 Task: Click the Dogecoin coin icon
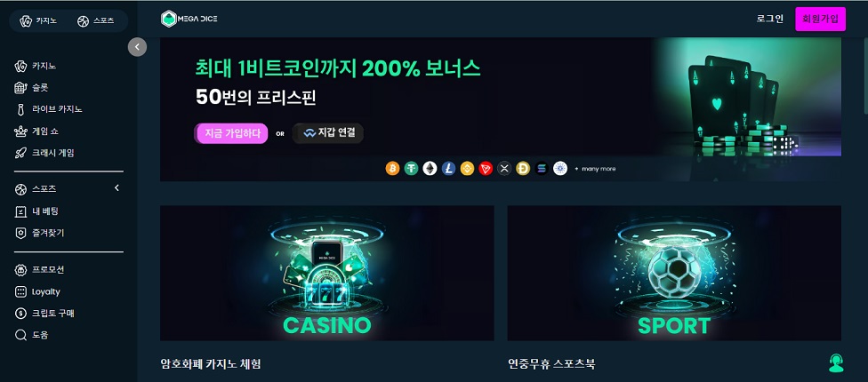(523, 169)
